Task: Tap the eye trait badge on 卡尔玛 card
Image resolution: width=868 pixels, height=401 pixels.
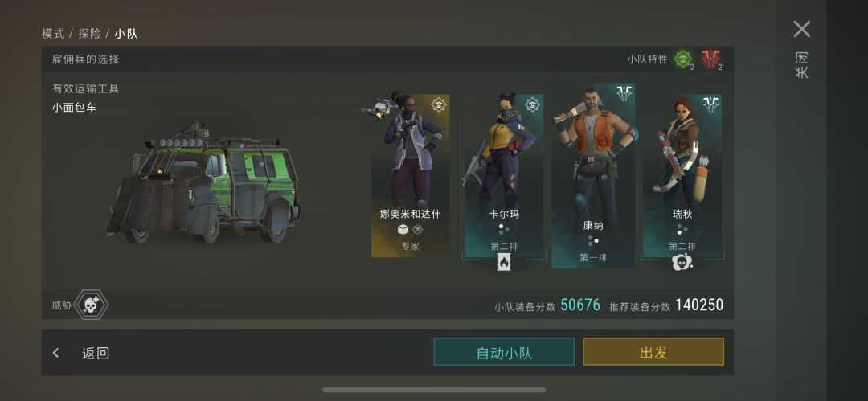Action: pyautogui.click(x=533, y=104)
